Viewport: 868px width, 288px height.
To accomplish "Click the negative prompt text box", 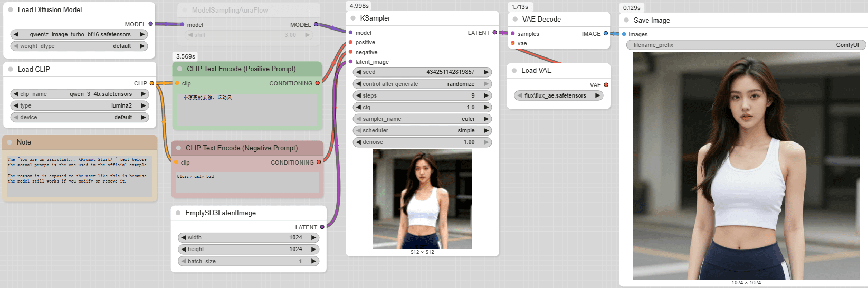I will tap(247, 183).
